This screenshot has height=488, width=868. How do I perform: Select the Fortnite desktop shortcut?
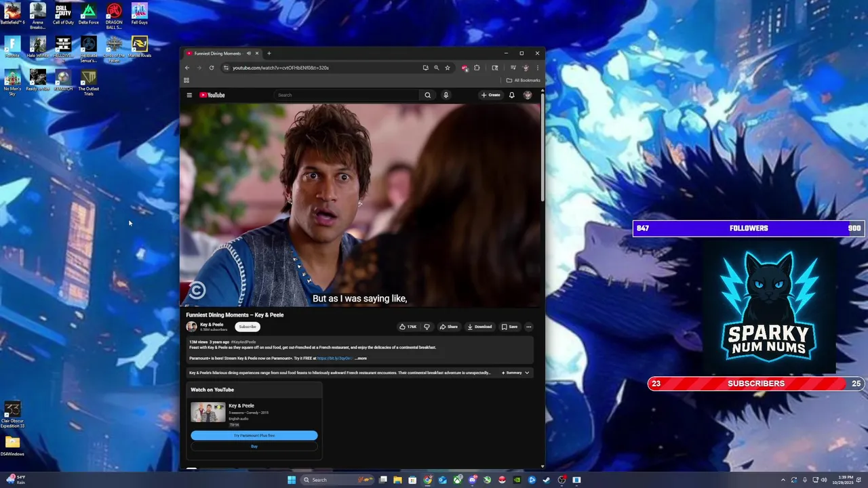tap(12, 47)
